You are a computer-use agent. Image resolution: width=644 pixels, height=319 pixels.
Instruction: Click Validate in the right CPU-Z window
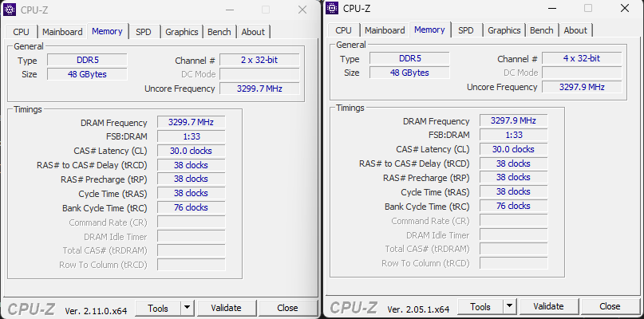point(548,307)
